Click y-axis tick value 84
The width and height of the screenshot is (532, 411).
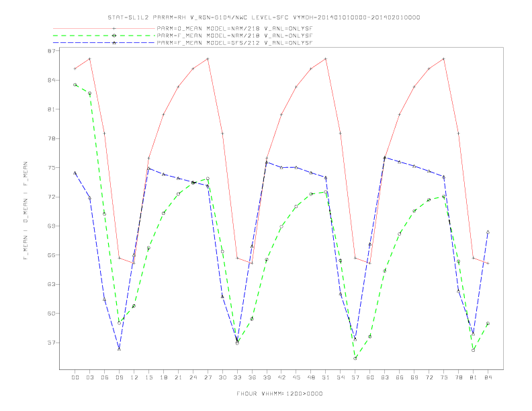click(x=52, y=80)
